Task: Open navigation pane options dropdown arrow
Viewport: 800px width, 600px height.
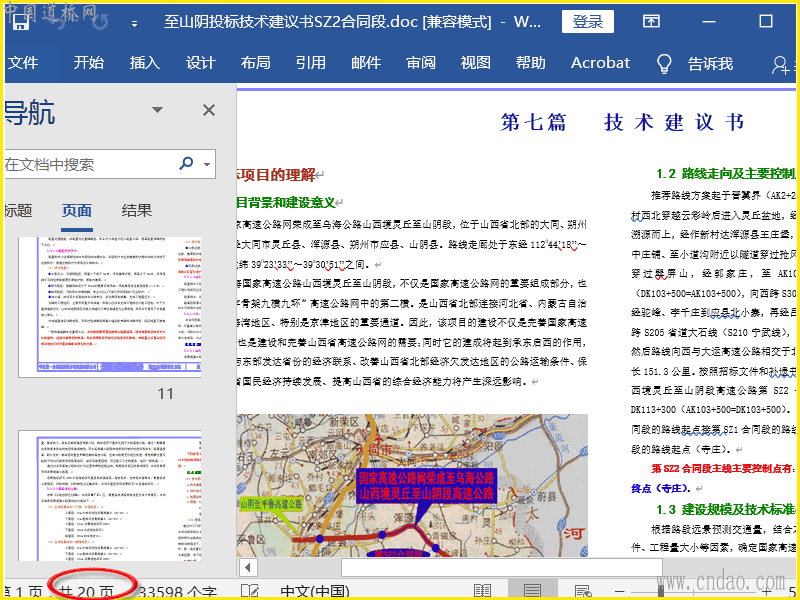Action: pyautogui.click(x=157, y=111)
